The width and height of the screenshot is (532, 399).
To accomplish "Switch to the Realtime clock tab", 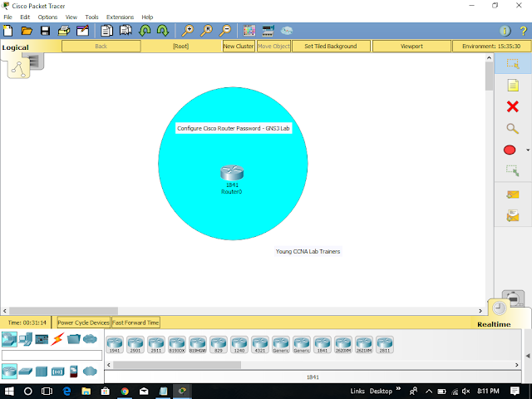I will (x=499, y=308).
